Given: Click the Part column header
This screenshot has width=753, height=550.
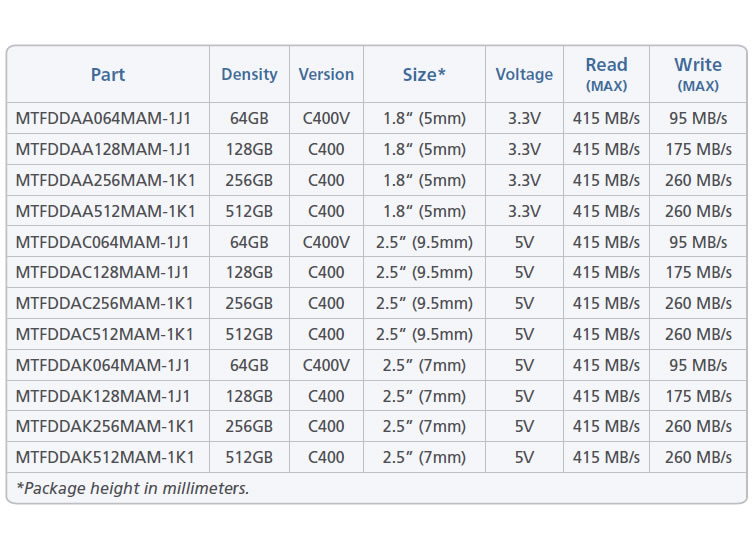Looking at the screenshot, I should pyautogui.click(x=108, y=74).
